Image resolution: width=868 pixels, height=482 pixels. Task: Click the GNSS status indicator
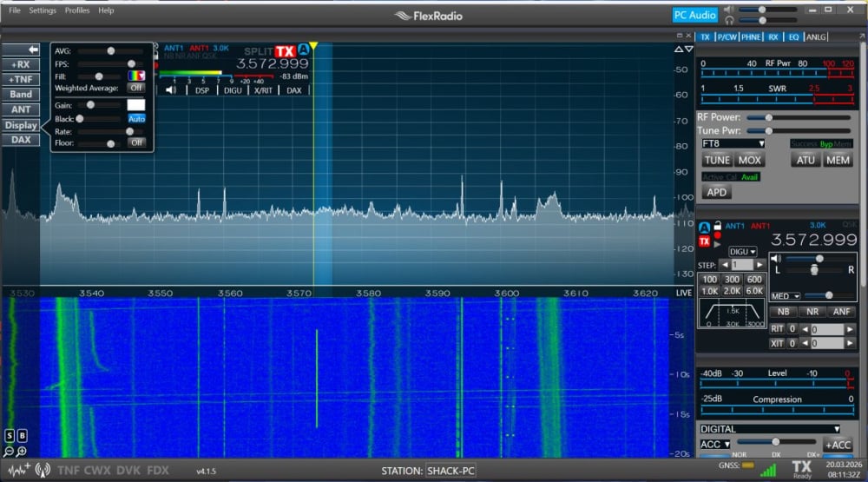747,465
